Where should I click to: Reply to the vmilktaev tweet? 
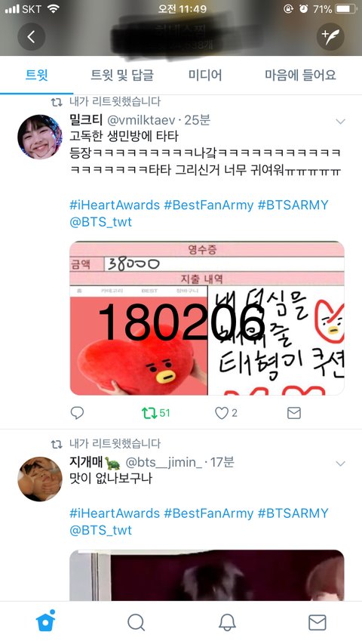[77, 413]
